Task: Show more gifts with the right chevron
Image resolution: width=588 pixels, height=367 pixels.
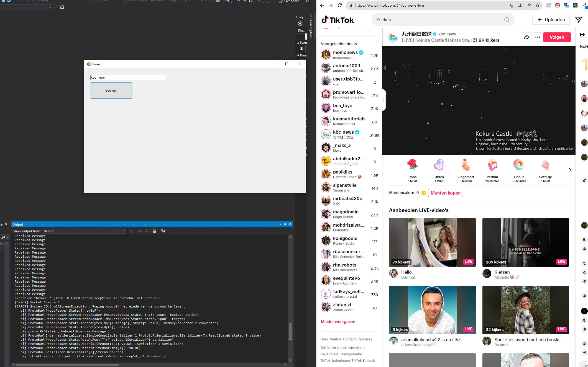Action: tap(570, 170)
